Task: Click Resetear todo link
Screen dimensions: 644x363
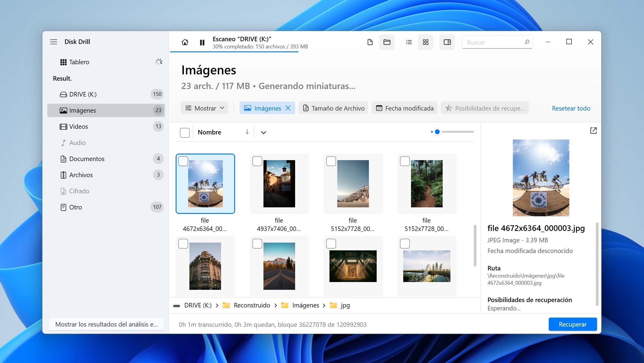Action: [x=571, y=108]
